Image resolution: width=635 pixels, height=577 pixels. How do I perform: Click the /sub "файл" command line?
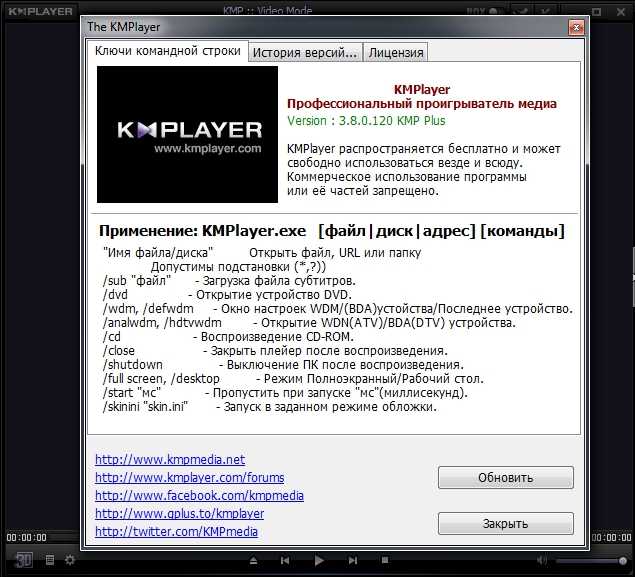(x=229, y=281)
